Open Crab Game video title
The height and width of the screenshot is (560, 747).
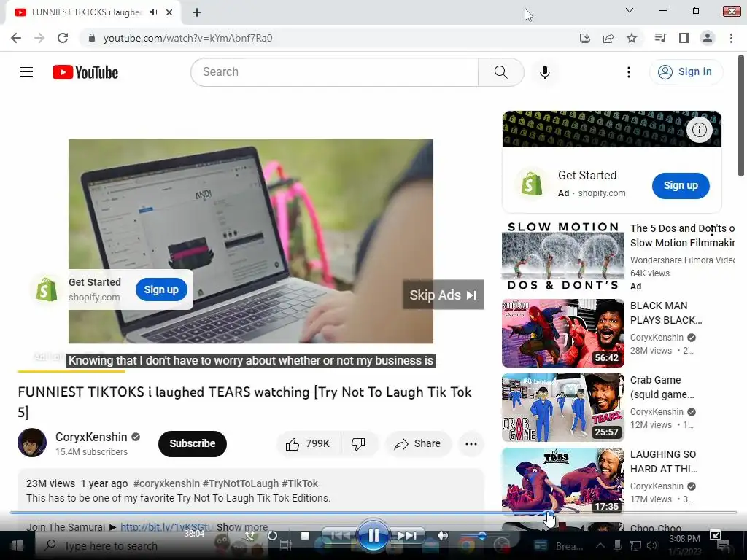[x=662, y=387]
